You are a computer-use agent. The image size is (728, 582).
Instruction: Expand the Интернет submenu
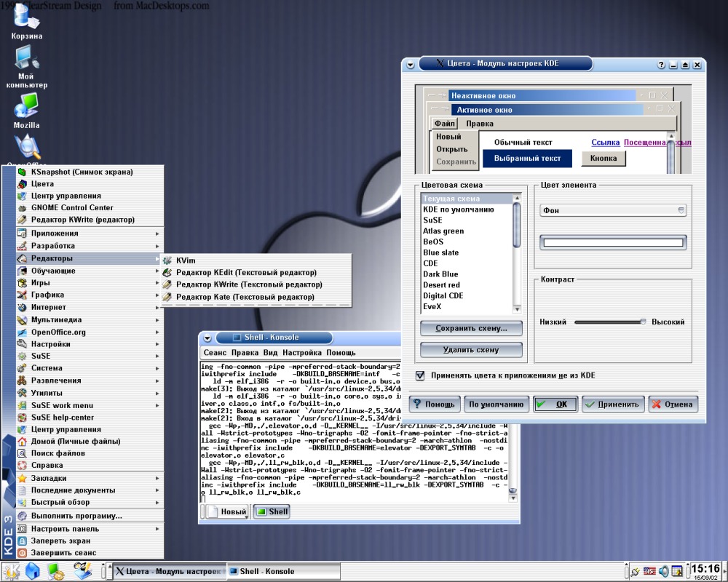pyautogui.click(x=90, y=307)
